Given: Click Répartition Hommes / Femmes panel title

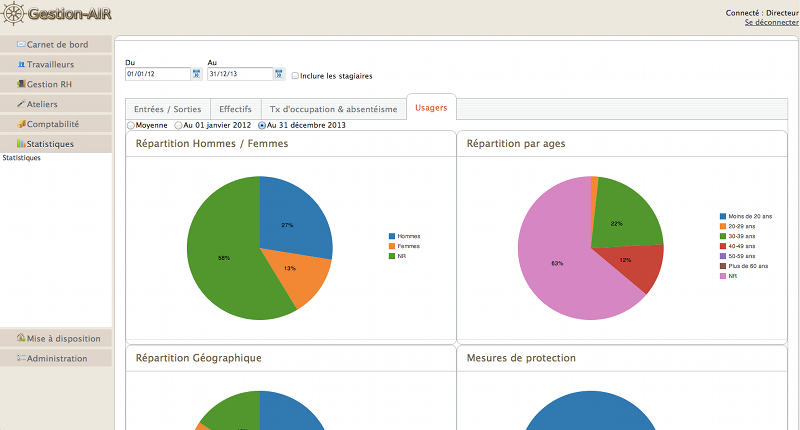Looking at the screenshot, I should [x=212, y=144].
